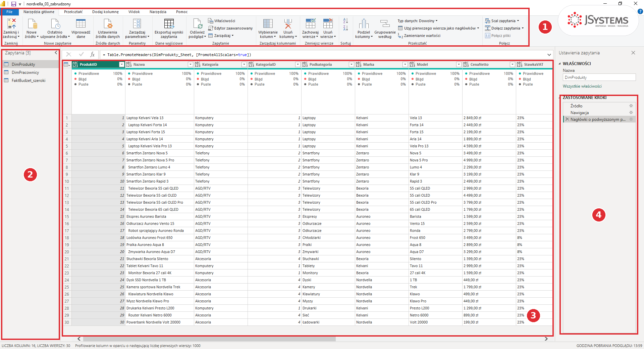Click Zamienianie wartości
This screenshot has width=644, height=349.
(419, 36)
